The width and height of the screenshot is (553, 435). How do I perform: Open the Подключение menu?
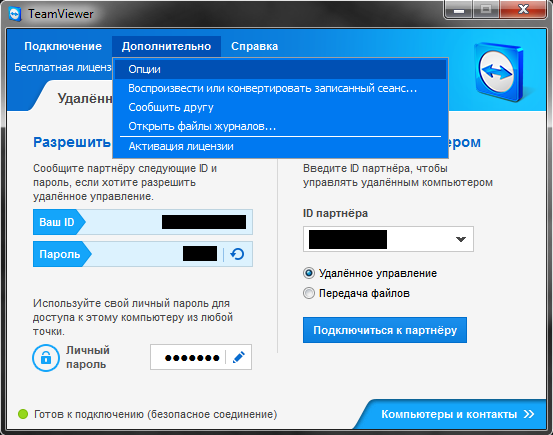point(63,46)
